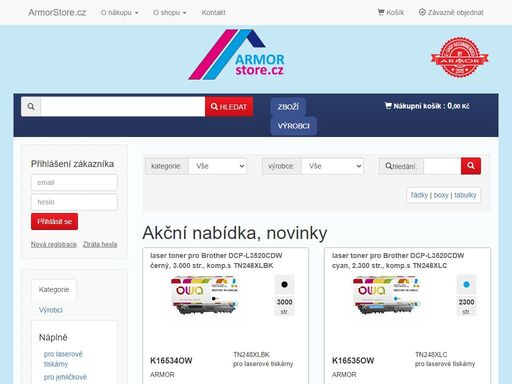Click the magnifier icon beside main search field
Viewport: 512px width, 384px height.
[x=31, y=107]
